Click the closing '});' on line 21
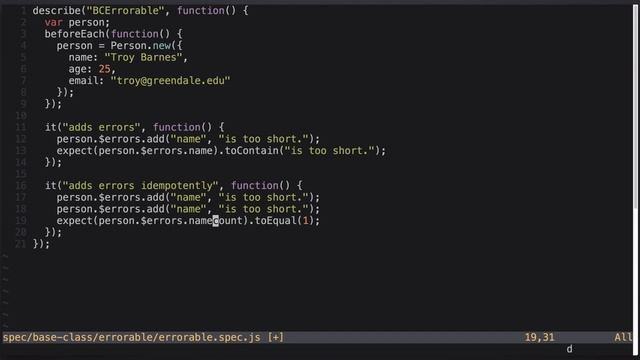The image size is (640, 360). (41, 244)
